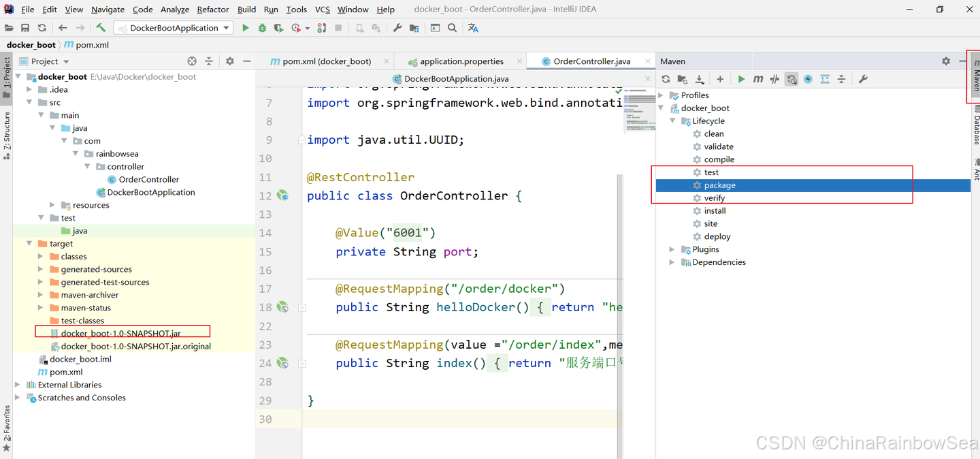Select the package lifecycle goal
This screenshot has width=980, height=459.
[x=719, y=185]
